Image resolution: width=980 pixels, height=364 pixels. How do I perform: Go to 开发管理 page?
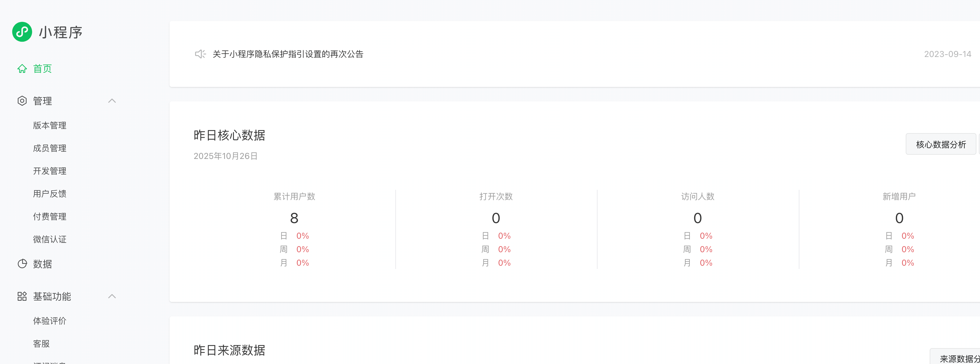coord(49,171)
